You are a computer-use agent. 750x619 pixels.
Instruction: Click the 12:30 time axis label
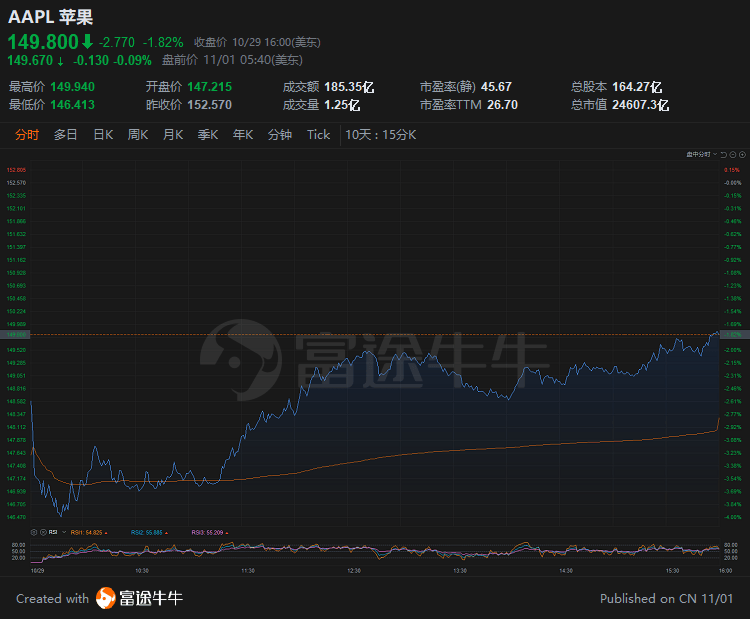pyautogui.click(x=354, y=571)
